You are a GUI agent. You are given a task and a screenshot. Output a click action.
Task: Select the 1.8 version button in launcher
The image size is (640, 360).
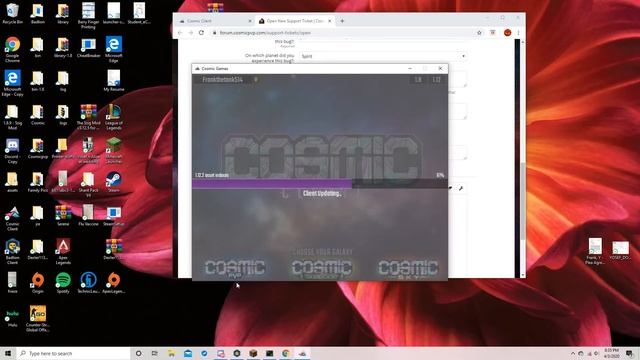(x=418, y=80)
